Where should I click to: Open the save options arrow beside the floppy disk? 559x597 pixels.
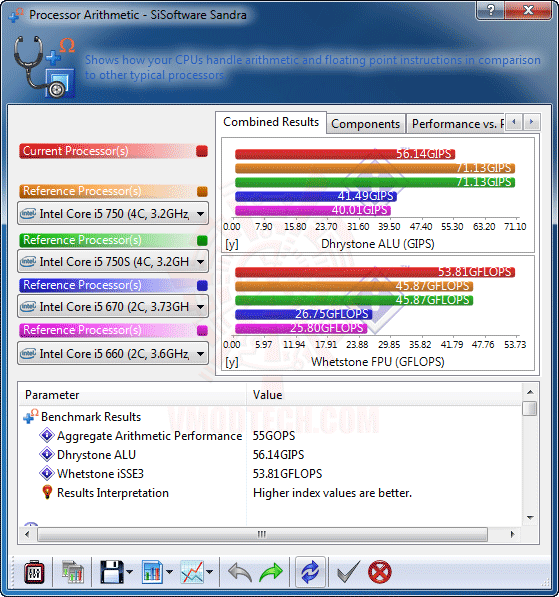click(x=129, y=571)
